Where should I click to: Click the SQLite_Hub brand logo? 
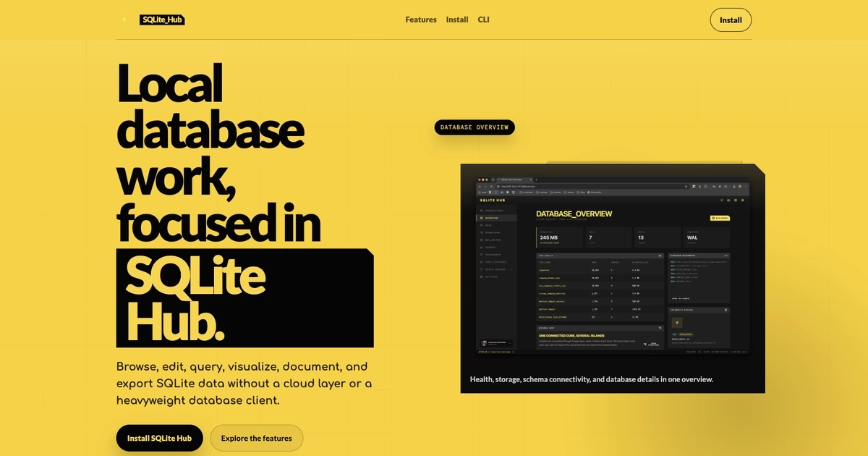pos(162,20)
